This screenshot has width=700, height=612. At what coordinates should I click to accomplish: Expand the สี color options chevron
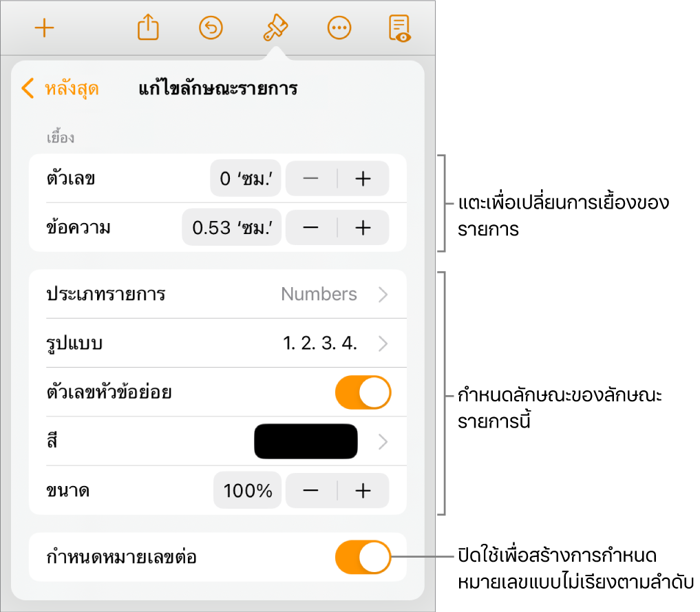tap(383, 441)
